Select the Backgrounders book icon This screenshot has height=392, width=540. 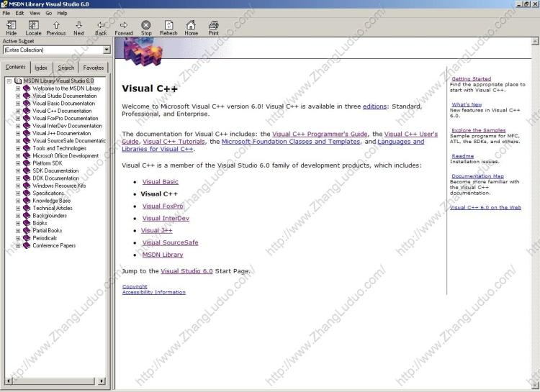(27, 216)
